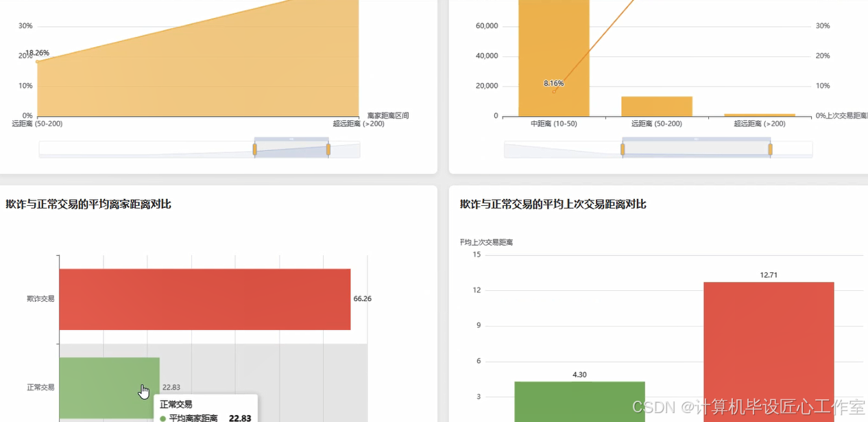Click the 40,000 y-axis tick
Image resolution: width=868 pixels, height=422 pixels.
coord(487,56)
